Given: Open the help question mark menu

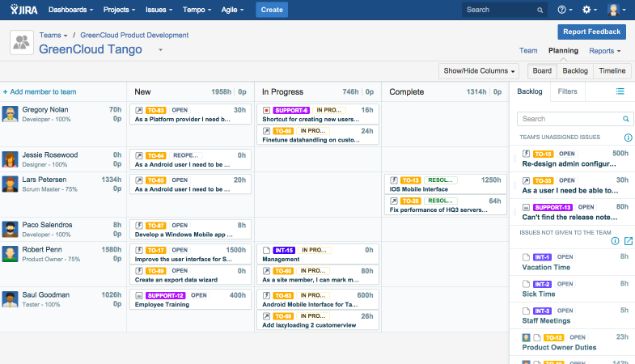Looking at the screenshot, I should point(565,10).
